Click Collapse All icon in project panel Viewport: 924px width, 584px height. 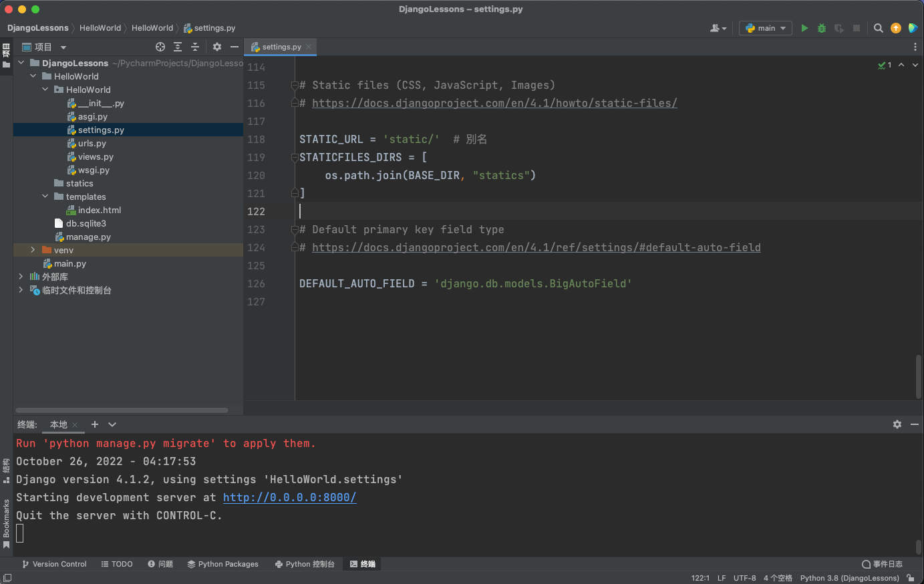tap(195, 47)
